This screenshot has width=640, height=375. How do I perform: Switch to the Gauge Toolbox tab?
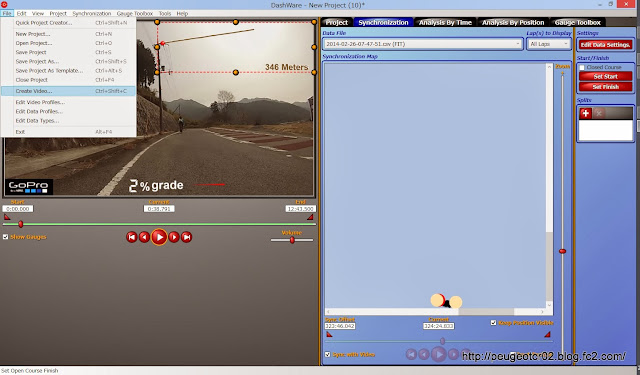(577, 22)
